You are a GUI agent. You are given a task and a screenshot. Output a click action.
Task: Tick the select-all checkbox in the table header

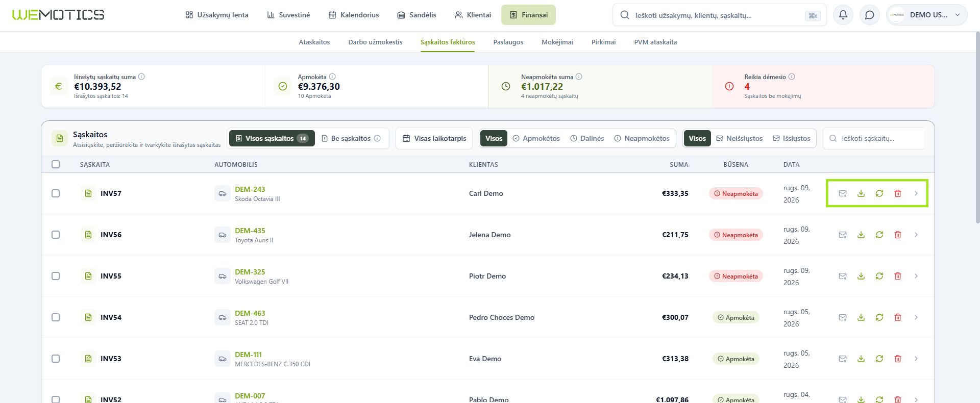[56, 164]
